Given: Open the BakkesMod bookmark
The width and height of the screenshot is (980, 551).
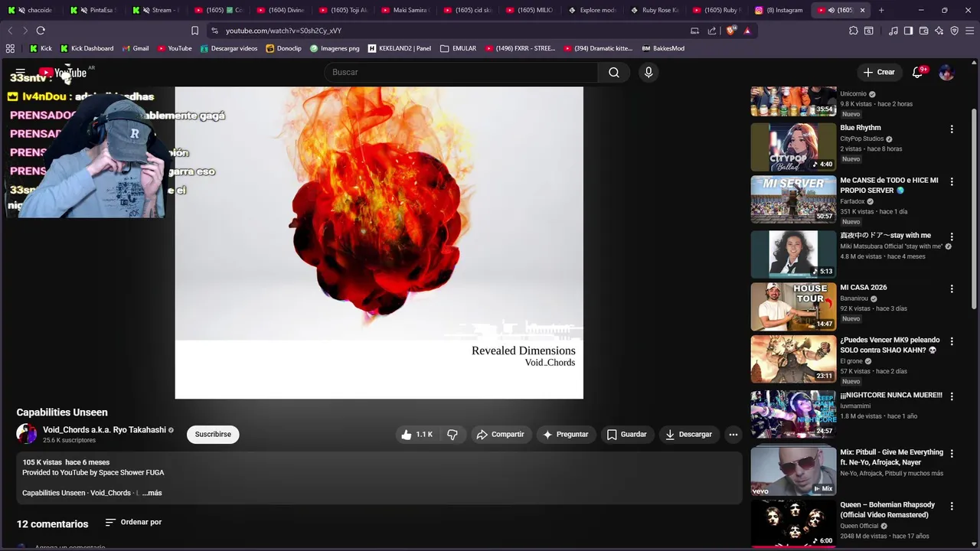Looking at the screenshot, I should (x=663, y=48).
